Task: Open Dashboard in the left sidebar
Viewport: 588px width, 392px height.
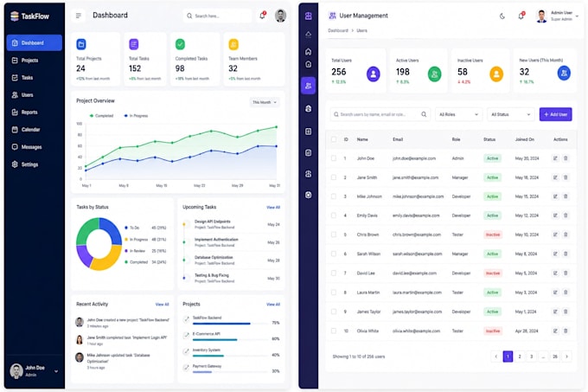Action: [x=34, y=42]
